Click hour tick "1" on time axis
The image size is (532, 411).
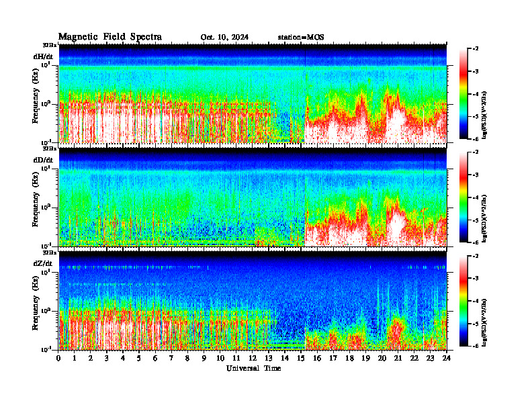click(x=75, y=359)
